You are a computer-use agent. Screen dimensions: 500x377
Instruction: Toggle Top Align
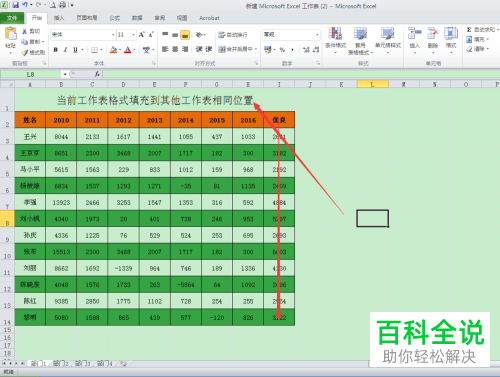click(165, 34)
